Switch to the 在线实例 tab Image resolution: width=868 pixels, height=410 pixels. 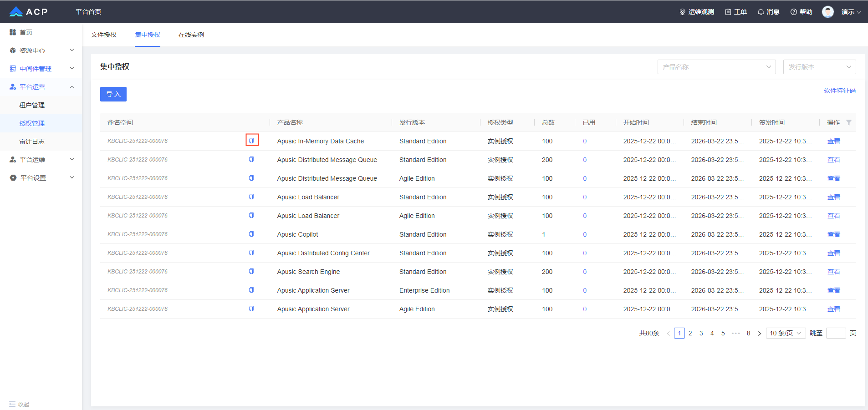(191, 35)
